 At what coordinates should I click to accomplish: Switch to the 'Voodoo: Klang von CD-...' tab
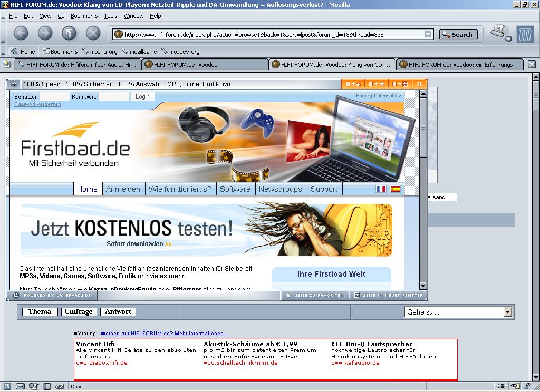(x=332, y=65)
